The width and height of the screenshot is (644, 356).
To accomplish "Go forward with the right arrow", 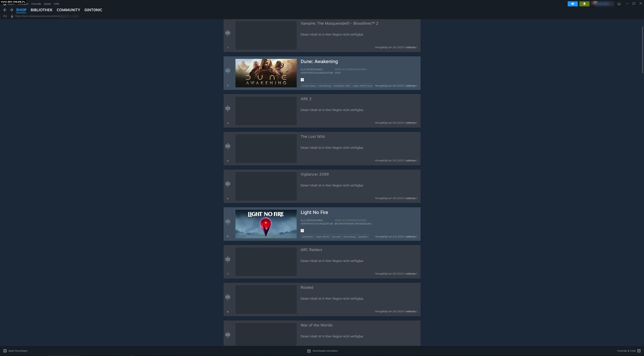I will pyautogui.click(x=11, y=10).
